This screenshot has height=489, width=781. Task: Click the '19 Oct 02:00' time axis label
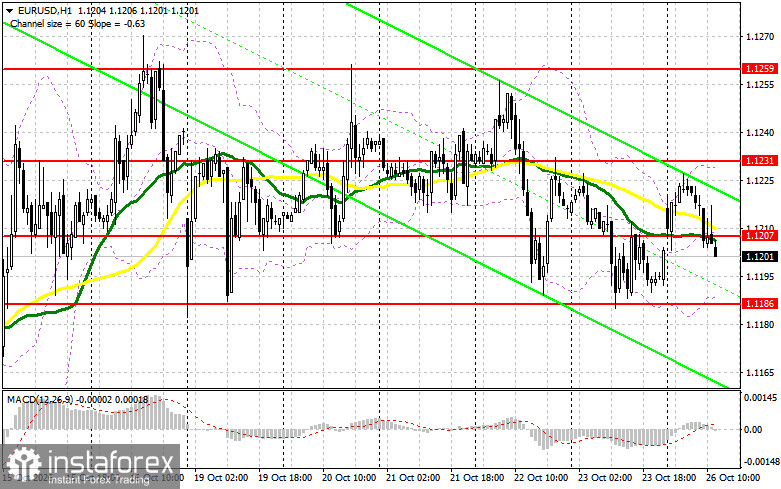tap(221, 478)
